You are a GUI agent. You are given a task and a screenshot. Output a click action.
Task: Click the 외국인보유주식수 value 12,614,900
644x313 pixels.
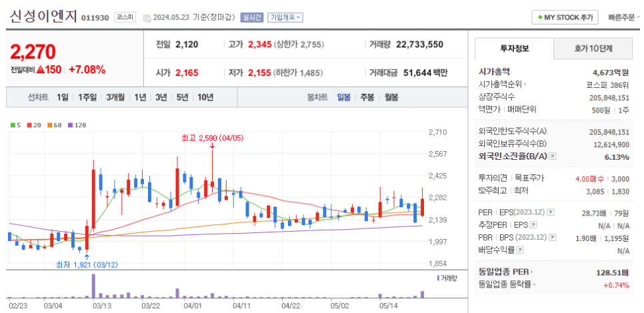point(611,144)
